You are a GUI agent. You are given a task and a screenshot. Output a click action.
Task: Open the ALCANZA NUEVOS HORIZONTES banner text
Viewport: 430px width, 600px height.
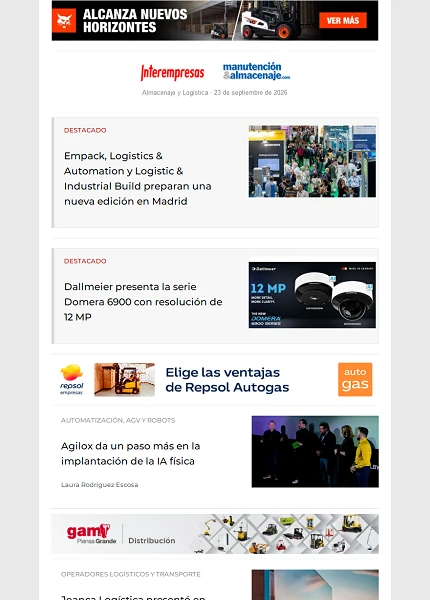click(135, 21)
